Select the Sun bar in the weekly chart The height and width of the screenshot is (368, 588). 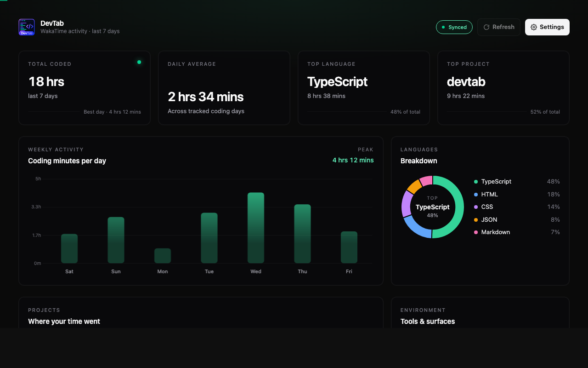[x=116, y=240]
